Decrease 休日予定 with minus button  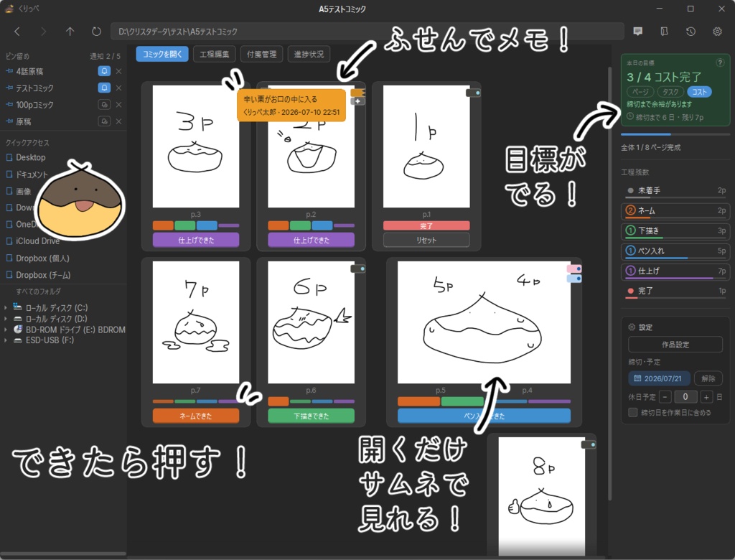coord(665,397)
